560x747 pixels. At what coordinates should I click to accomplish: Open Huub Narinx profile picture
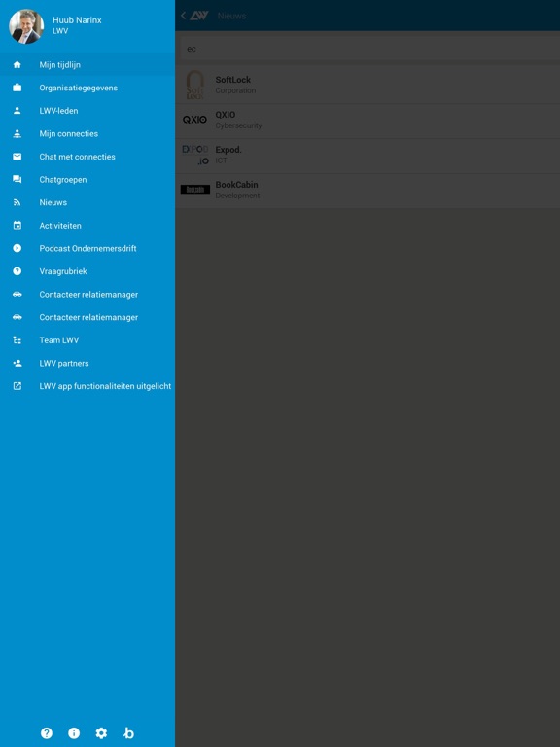click(26, 26)
